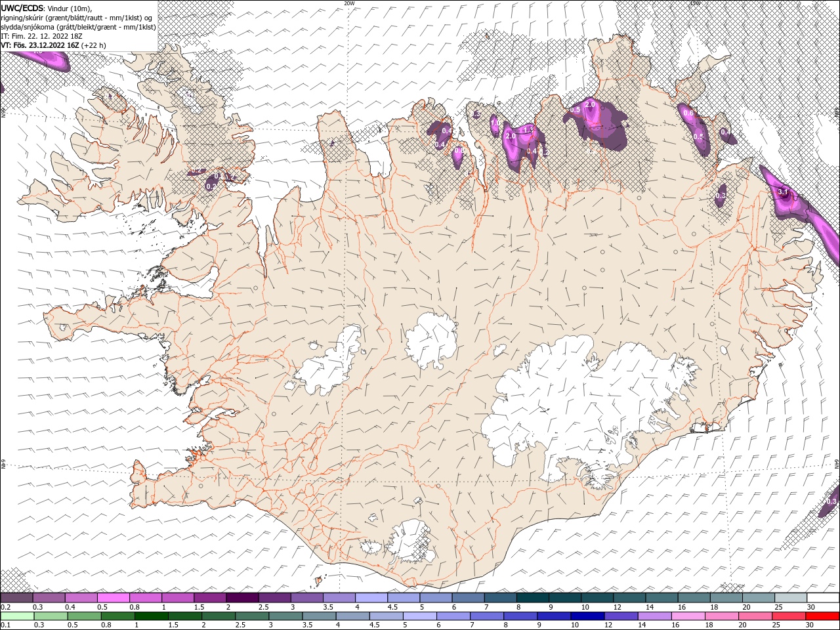Screen dimensions: 840x630
Task: Click the IT: Fim. 22. 12. 2022 18Z line
Action: coord(41,36)
